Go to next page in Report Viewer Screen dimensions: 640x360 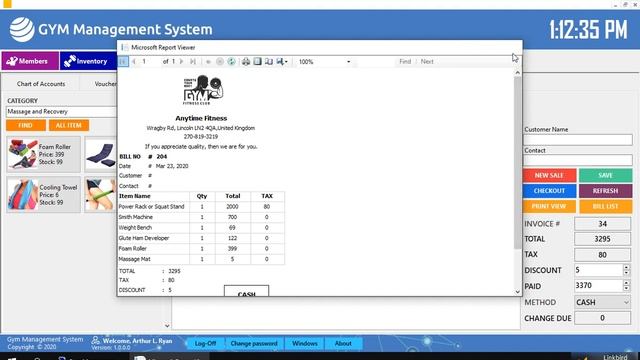(182, 62)
